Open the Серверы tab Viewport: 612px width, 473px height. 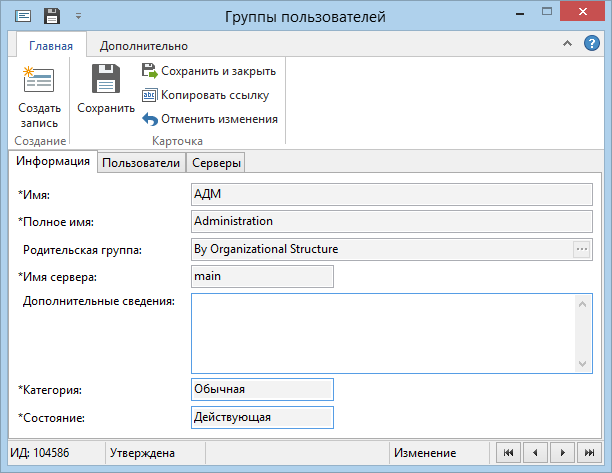216,163
